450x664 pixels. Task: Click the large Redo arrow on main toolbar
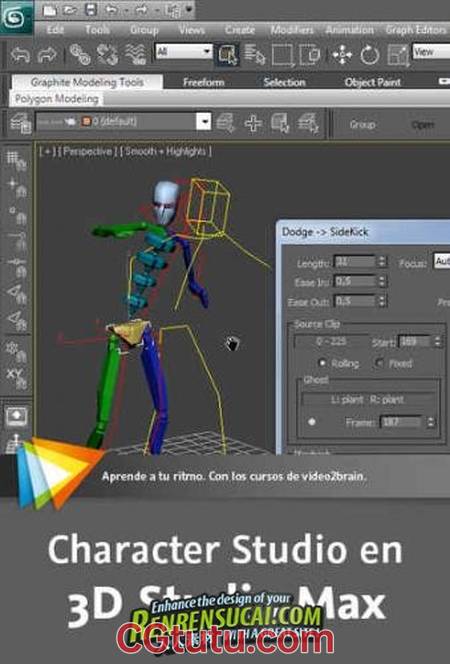tap(47, 55)
